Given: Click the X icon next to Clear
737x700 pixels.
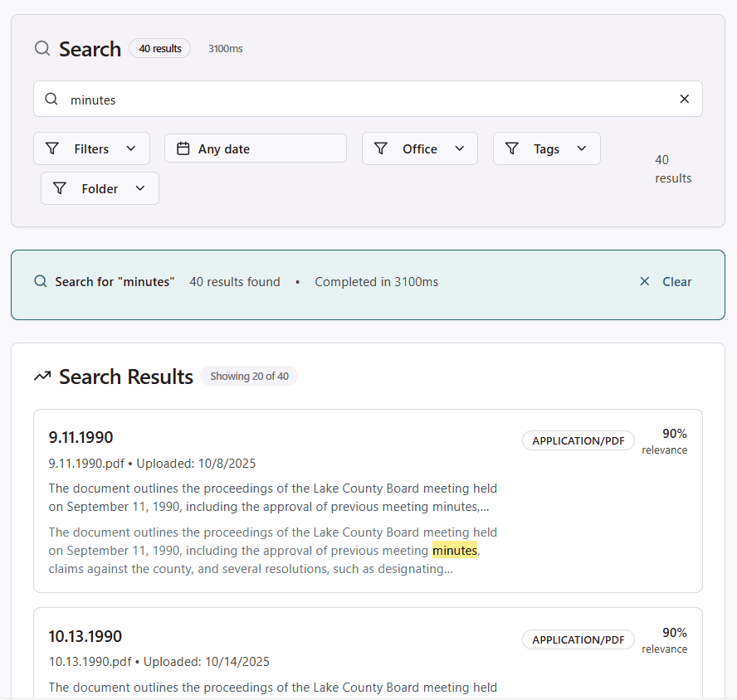Looking at the screenshot, I should tap(644, 281).
